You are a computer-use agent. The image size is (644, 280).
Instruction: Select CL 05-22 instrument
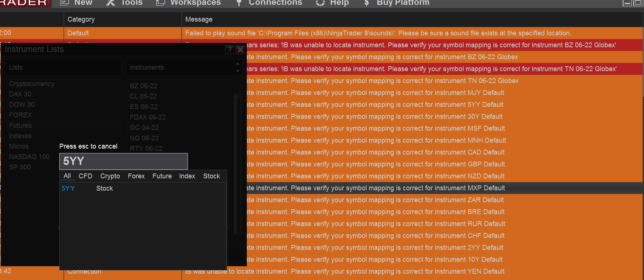click(x=143, y=96)
